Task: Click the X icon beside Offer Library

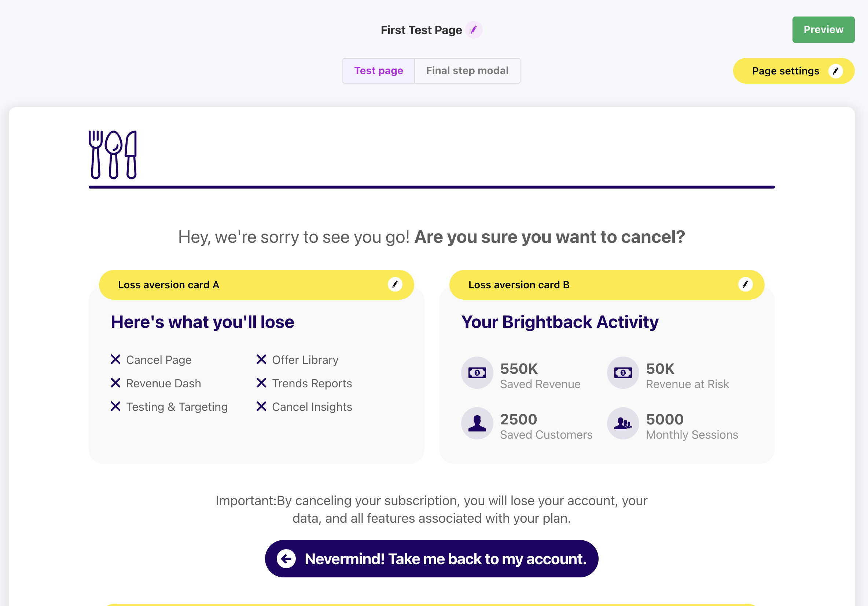Action: 261,359
